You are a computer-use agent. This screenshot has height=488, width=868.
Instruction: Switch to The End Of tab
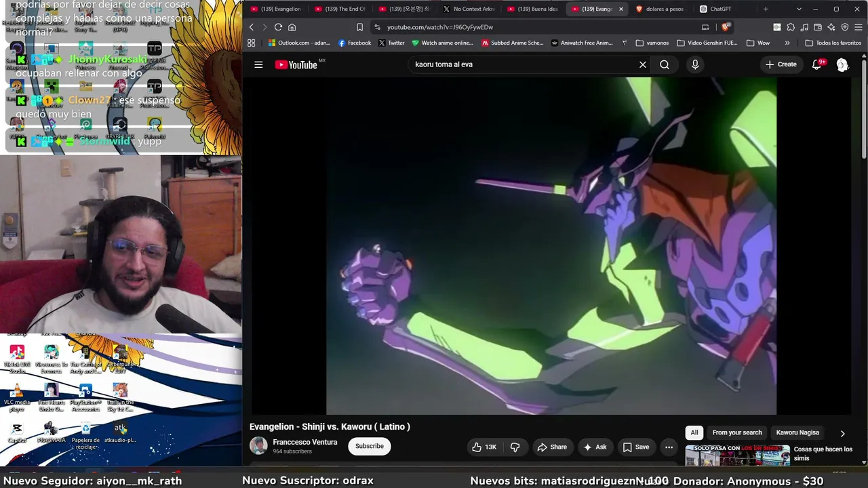click(x=340, y=9)
